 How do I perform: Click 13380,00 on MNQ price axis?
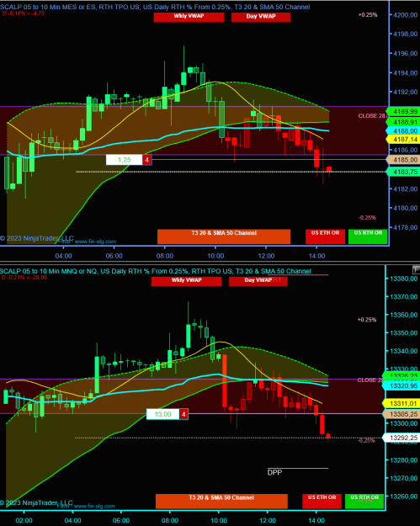pos(404,279)
